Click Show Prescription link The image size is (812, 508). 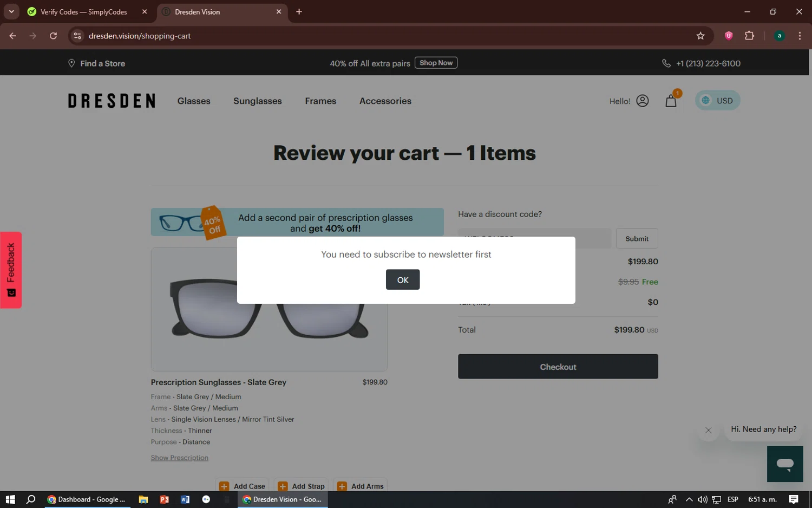(179, 458)
